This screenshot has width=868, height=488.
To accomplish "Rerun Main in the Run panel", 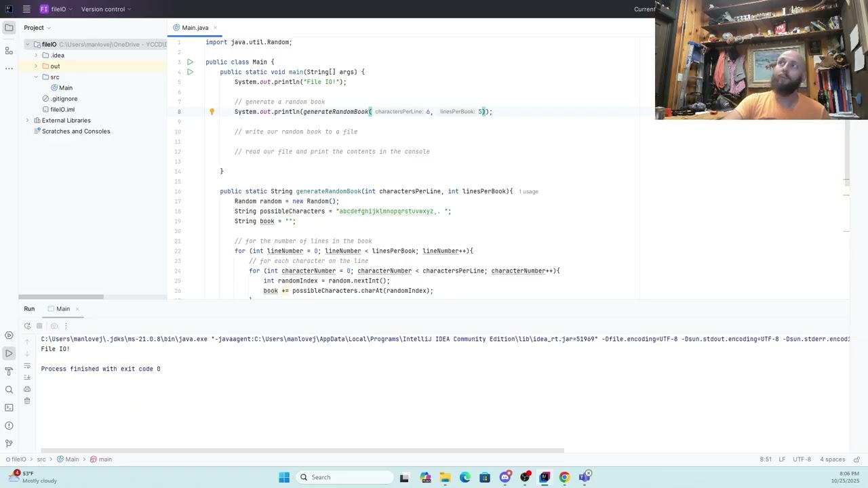I will 27,326.
